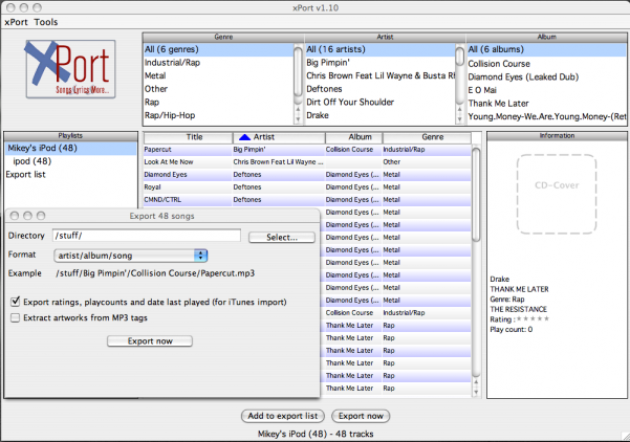This screenshot has width=630, height=442.
Task: Click the Rating stars in Information
Action: (532, 319)
